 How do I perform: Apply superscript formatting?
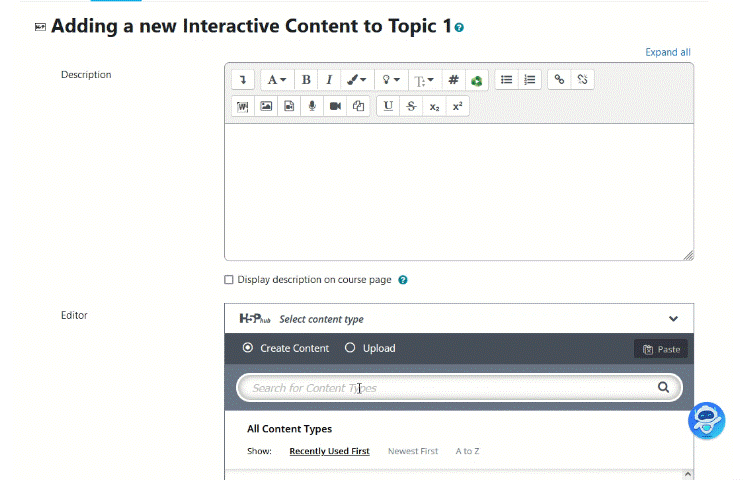(x=458, y=107)
